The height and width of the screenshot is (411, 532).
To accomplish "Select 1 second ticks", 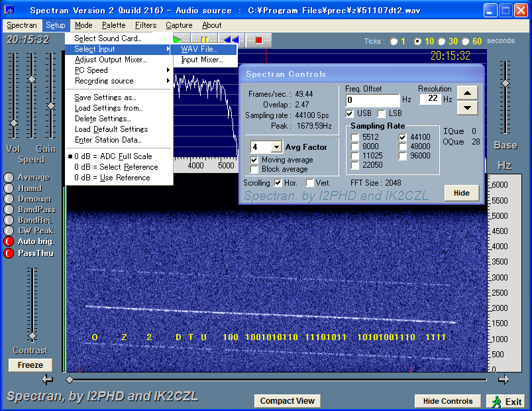I will pyautogui.click(x=394, y=41).
